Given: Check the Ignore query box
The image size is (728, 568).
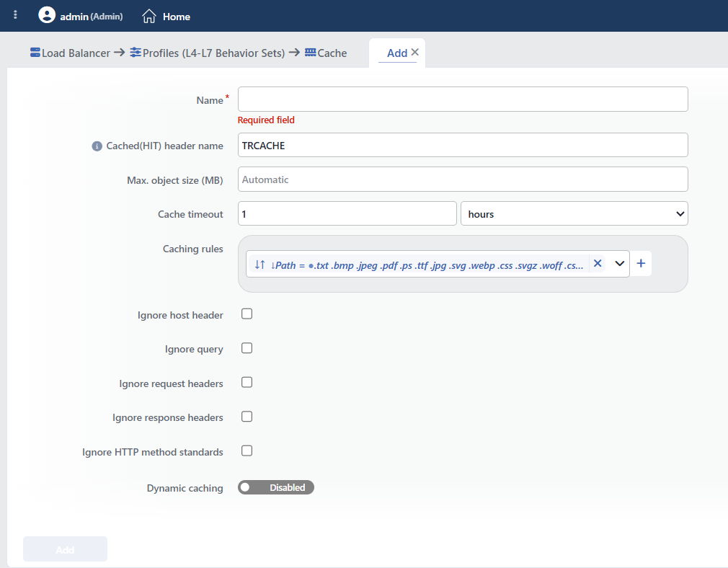Looking at the screenshot, I should (247, 348).
